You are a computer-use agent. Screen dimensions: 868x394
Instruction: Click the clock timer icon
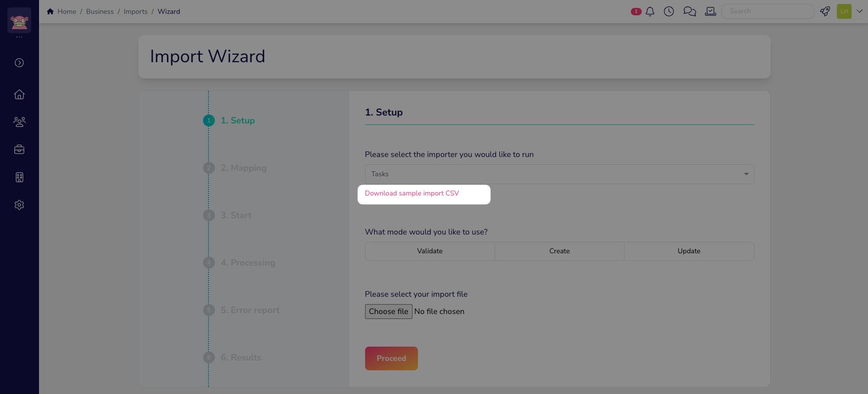[669, 11]
